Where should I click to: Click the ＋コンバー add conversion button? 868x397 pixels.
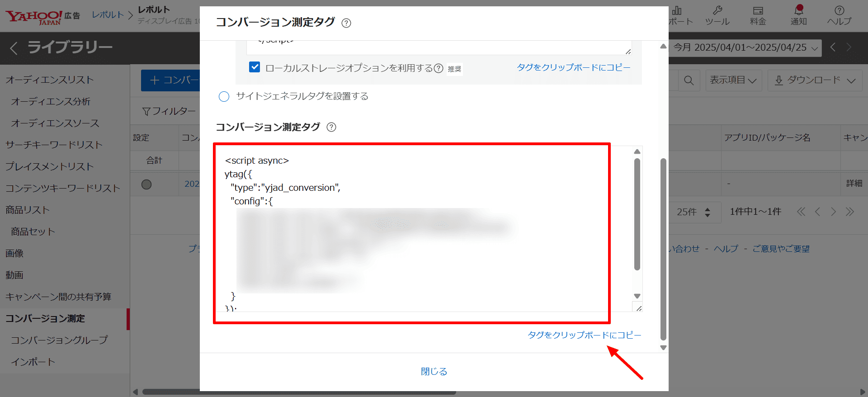pos(170,80)
